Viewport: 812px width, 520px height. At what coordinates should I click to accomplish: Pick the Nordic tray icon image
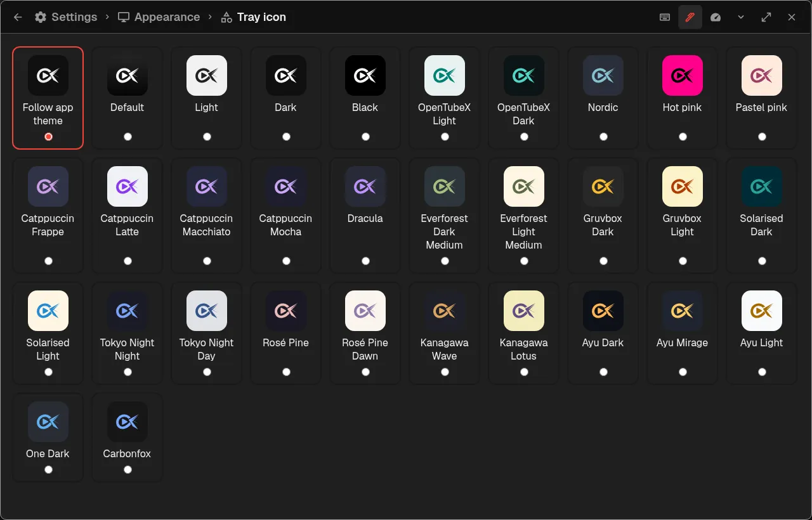point(603,75)
